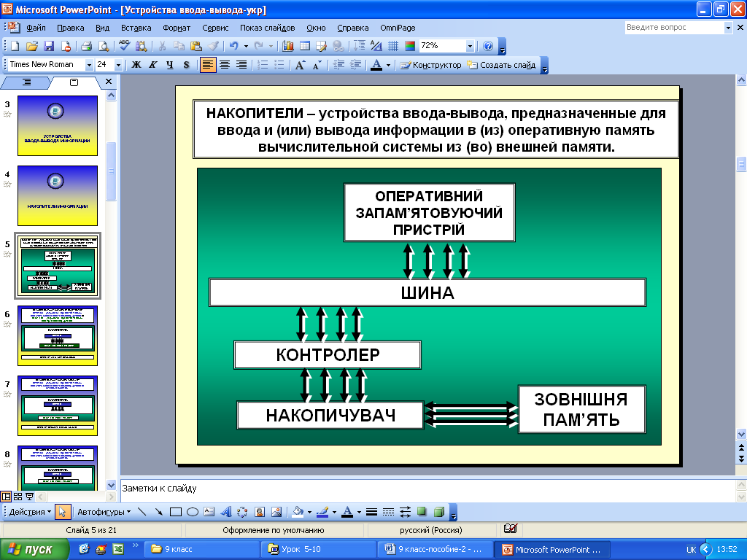Open the Правка menu

coord(71,28)
